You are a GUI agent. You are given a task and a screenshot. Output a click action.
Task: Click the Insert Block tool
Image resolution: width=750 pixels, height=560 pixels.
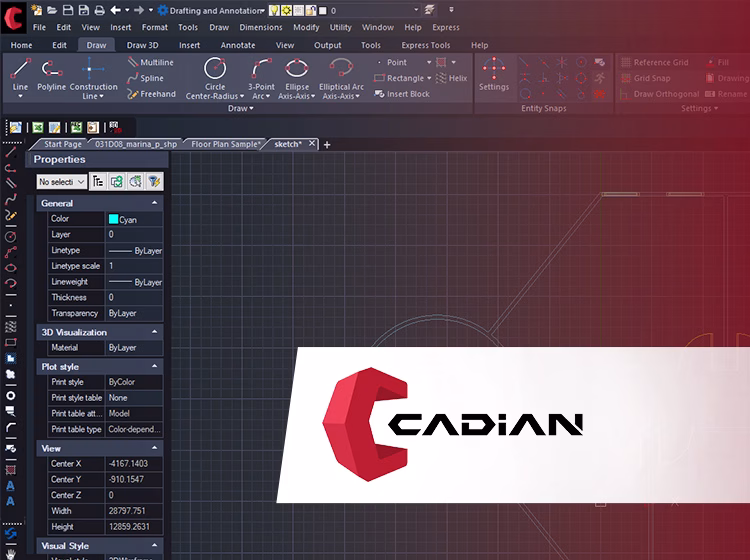point(400,94)
